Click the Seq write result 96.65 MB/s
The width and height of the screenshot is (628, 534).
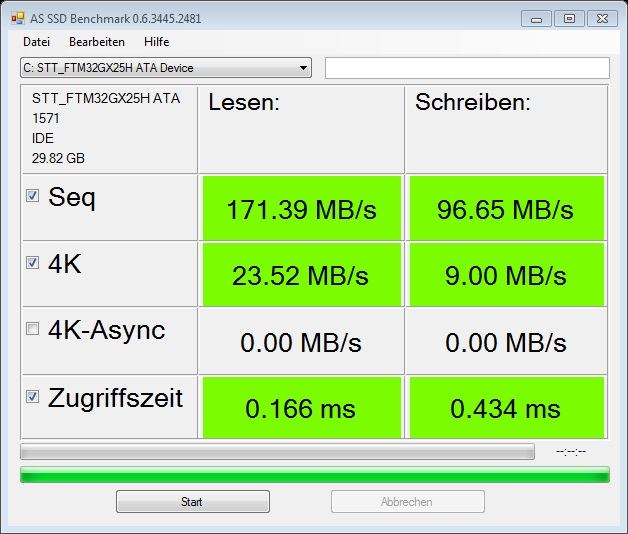tap(507, 208)
